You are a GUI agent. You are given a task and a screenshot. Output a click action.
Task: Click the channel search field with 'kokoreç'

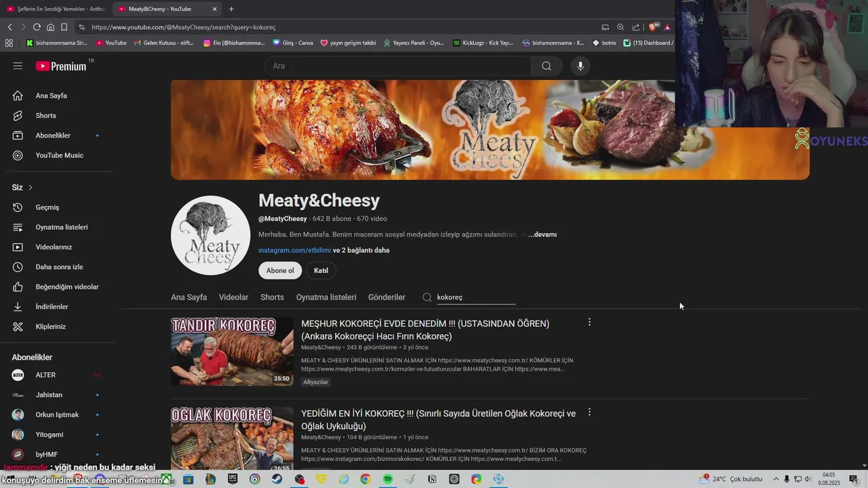pos(475,298)
